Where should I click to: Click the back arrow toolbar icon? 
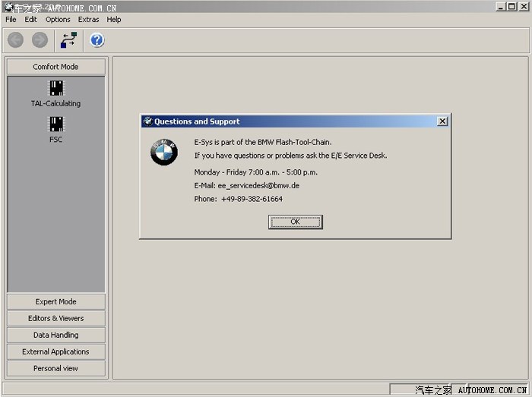tap(15, 40)
